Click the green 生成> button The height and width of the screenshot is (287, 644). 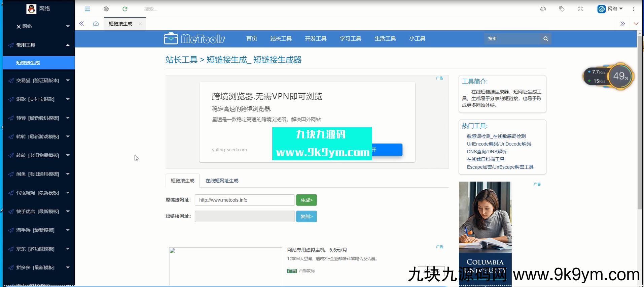pos(306,200)
